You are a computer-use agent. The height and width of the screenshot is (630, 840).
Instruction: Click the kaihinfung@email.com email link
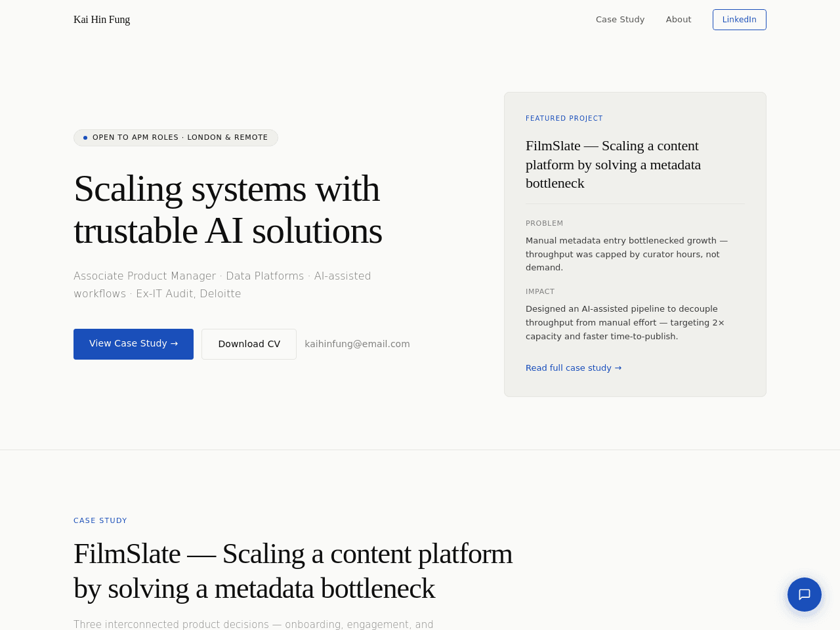click(x=357, y=344)
